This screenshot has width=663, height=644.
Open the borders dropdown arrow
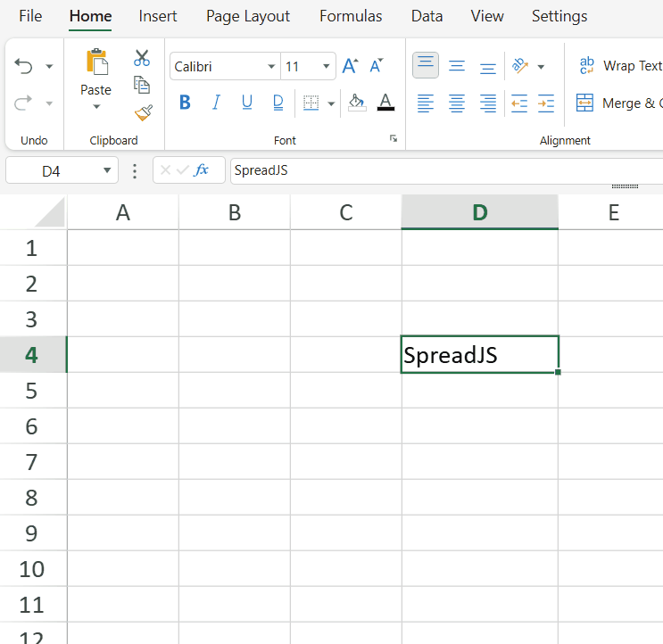pyautogui.click(x=332, y=103)
